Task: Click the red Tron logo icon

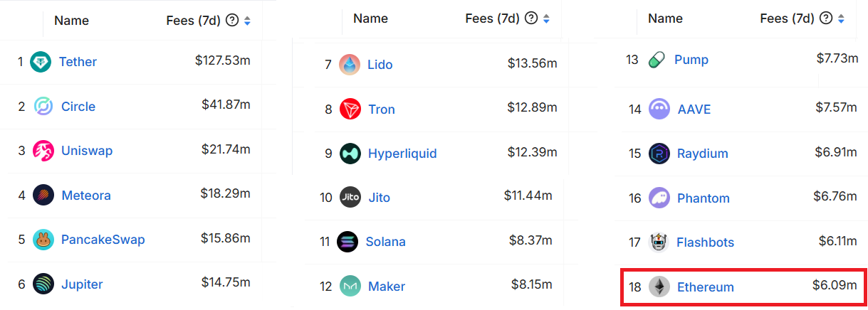Action: pos(350,109)
